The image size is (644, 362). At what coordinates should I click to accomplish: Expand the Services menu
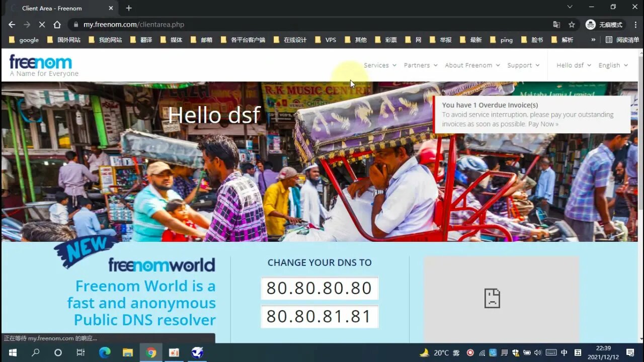[380, 65]
